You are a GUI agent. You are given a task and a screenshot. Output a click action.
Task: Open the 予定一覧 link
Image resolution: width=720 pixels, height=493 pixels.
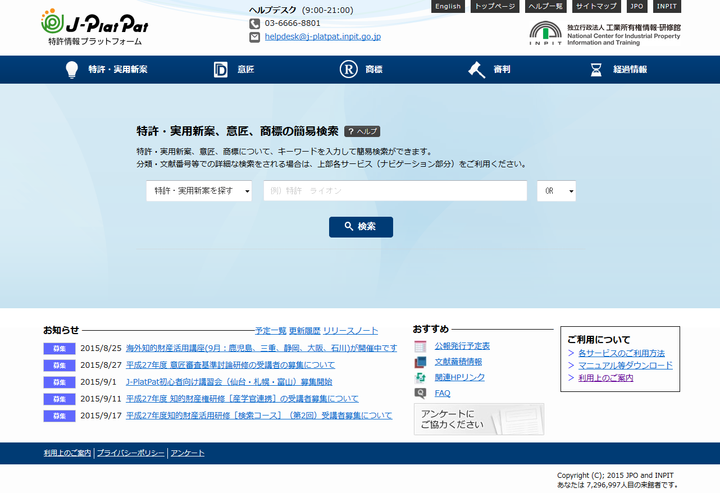coord(271,331)
